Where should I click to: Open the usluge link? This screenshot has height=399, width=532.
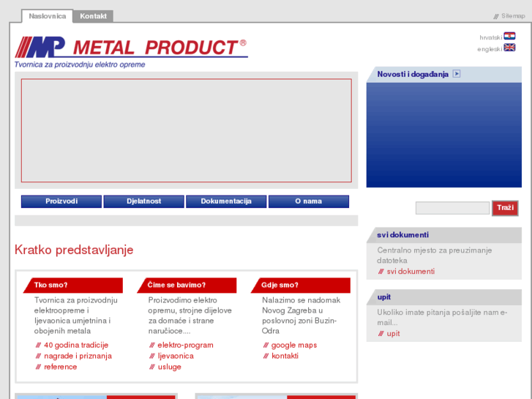(169, 367)
